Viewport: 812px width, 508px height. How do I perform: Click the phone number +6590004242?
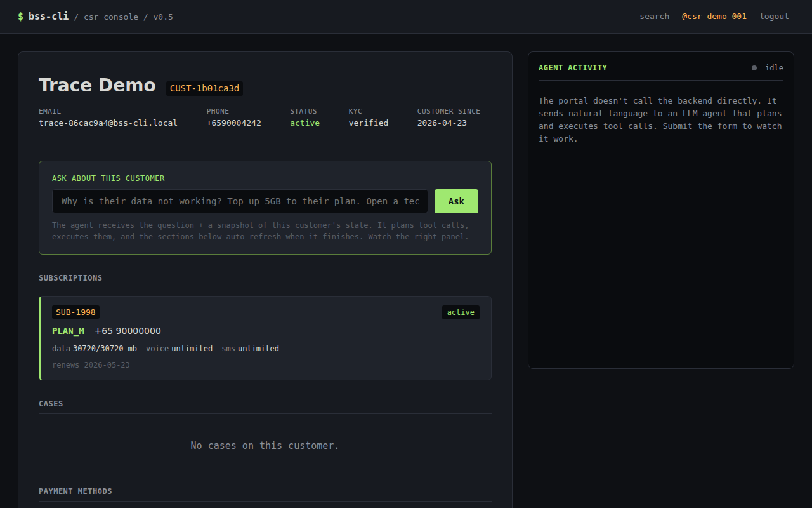click(x=233, y=123)
